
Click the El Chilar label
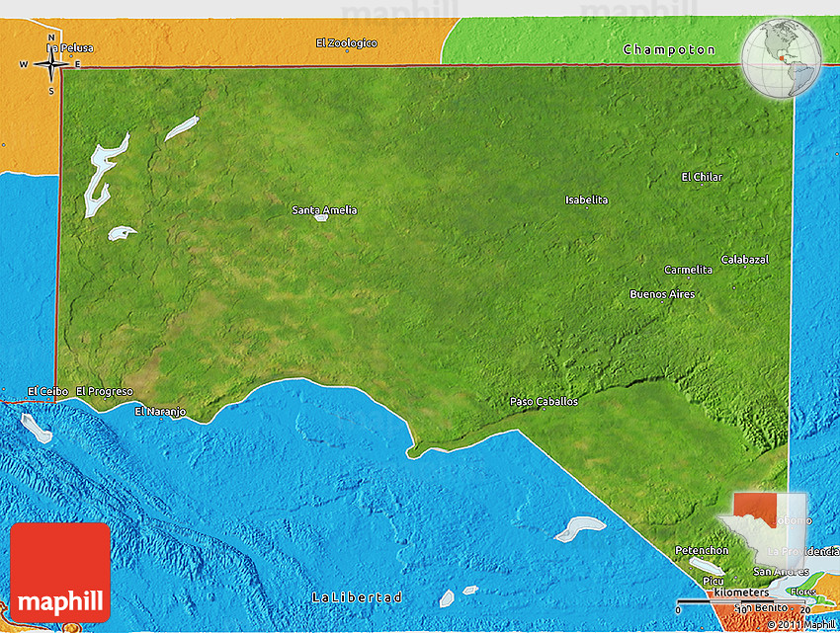[702, 178]
